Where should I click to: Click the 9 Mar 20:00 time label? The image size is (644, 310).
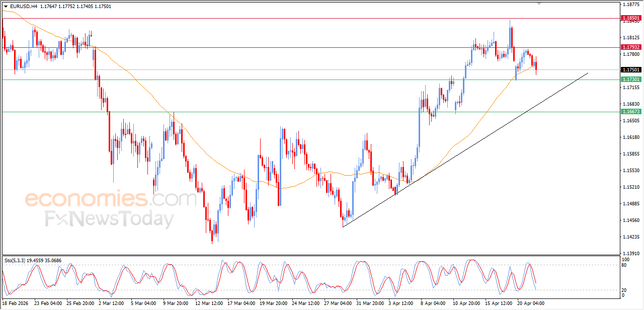pos(175,303)
